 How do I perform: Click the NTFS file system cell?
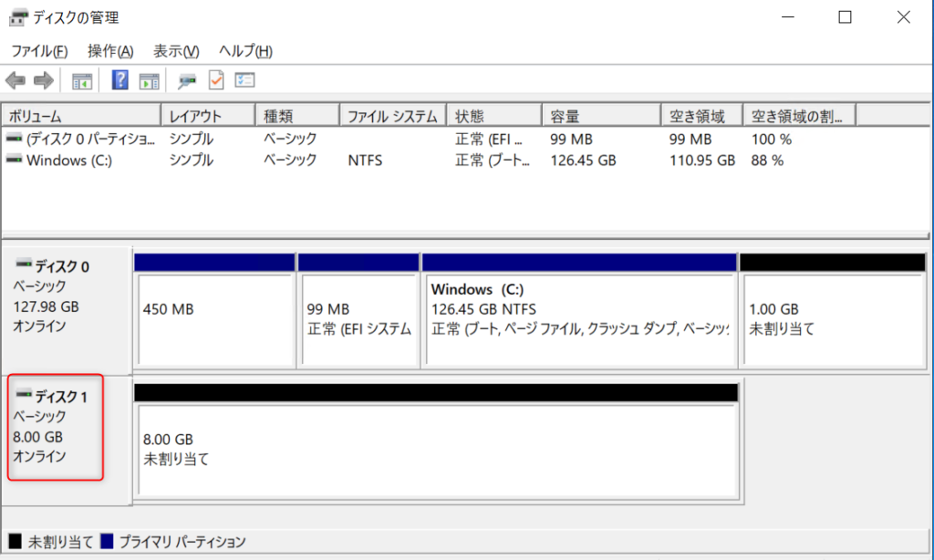365,161
